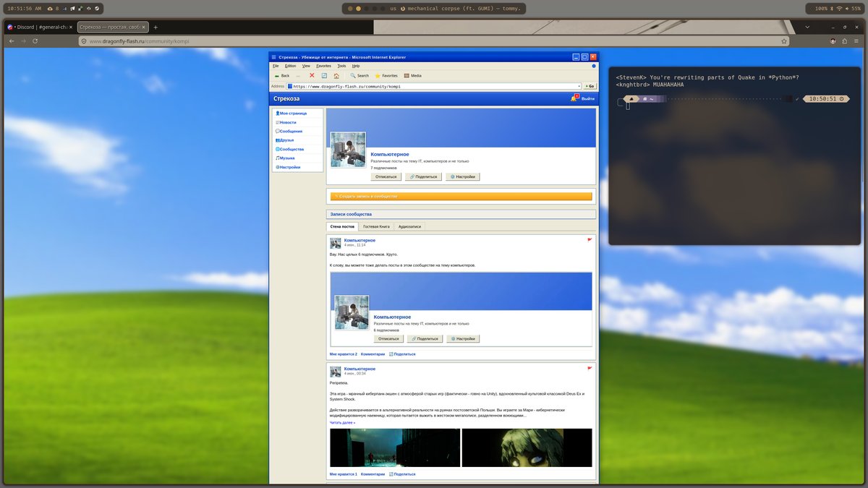This screenshot has height=488, width=868.
Task: Click the Стрекоза site logo
Action: [x=286, y=98]
